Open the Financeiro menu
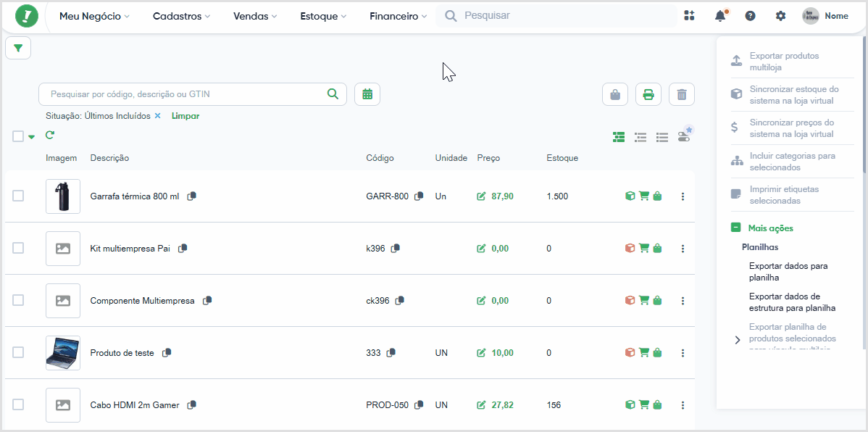Viewport: 868px width, 432px height. click(398, 16)
